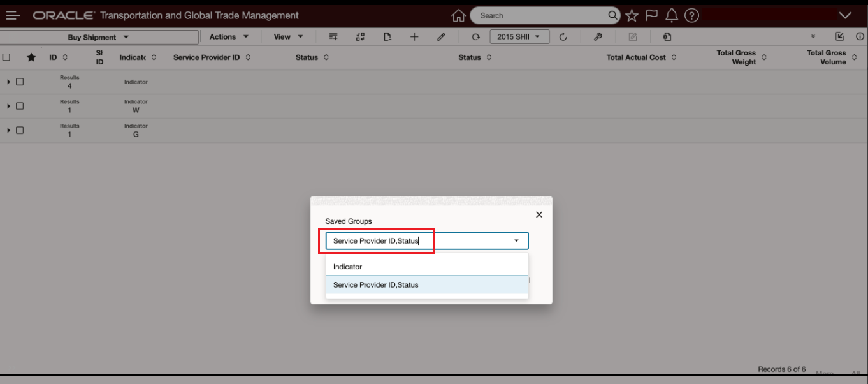Click the star column header icon
The width and height of the screenshot is (868, 384).
pyautogui.click(x=31, y=57)
